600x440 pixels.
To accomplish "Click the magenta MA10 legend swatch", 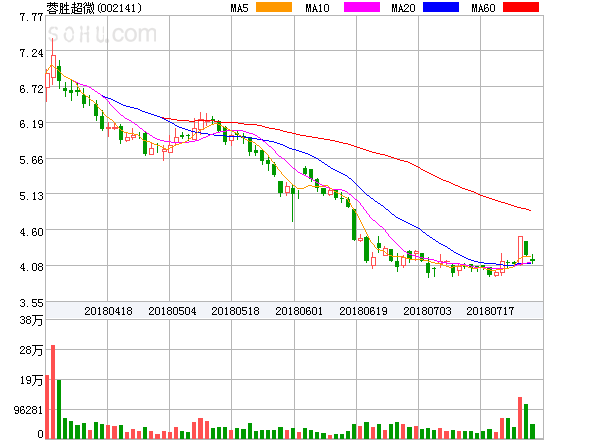I will [362, 7].
